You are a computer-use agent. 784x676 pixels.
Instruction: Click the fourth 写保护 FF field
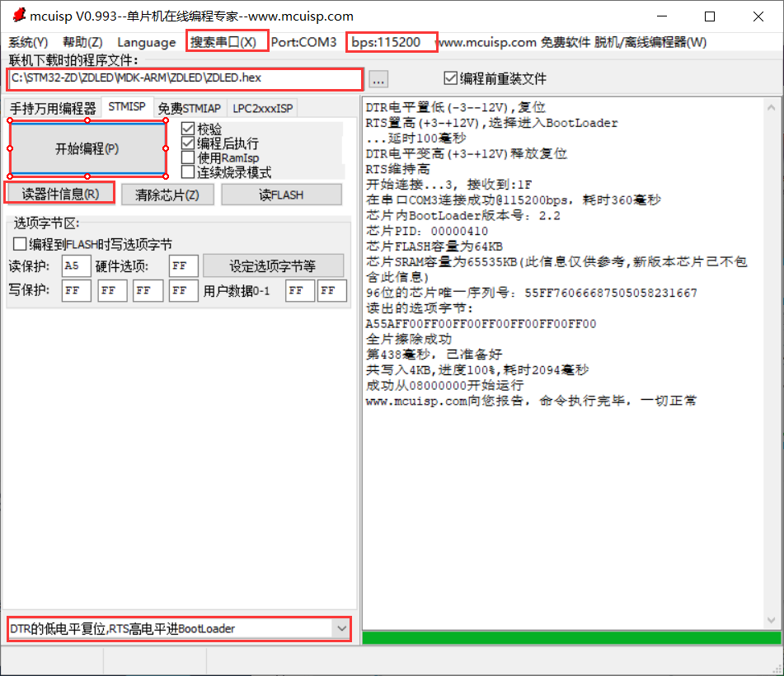click(x=184, y=290)
